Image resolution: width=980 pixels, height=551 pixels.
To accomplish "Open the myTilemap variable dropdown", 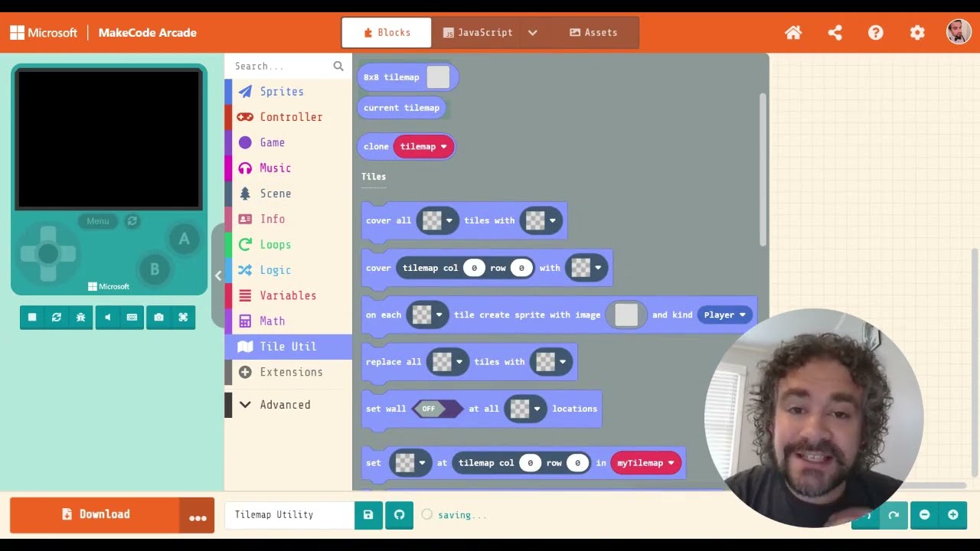I will pos(645,463).
